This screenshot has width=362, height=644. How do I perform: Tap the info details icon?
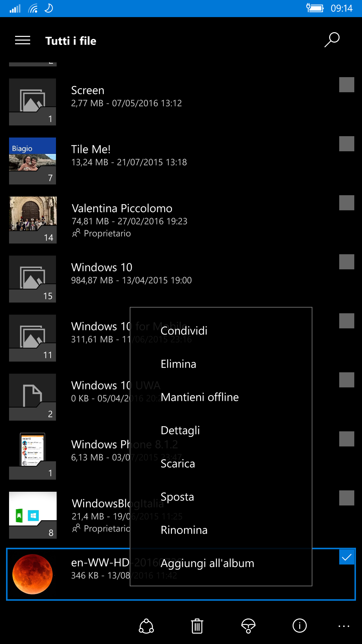click(x=300, y=626)
